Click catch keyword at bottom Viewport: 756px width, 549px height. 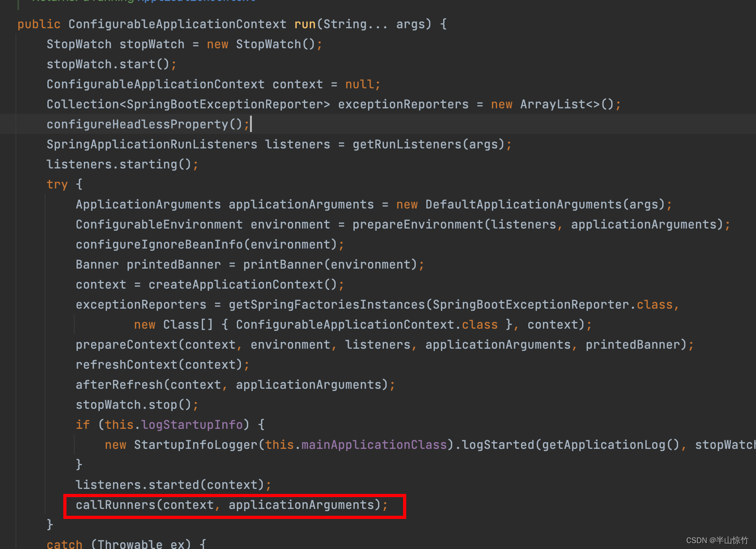(x=65, y=544)
